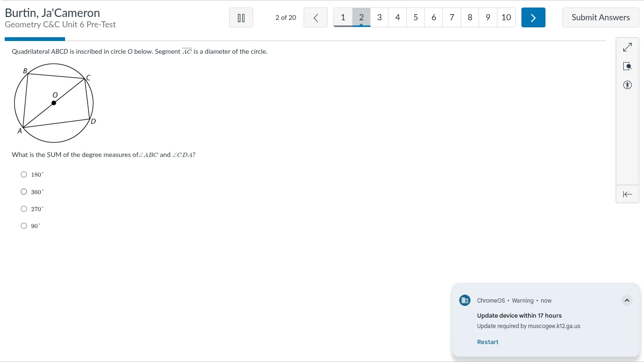Pause the test with the pause icon

[x=241, y=18]
